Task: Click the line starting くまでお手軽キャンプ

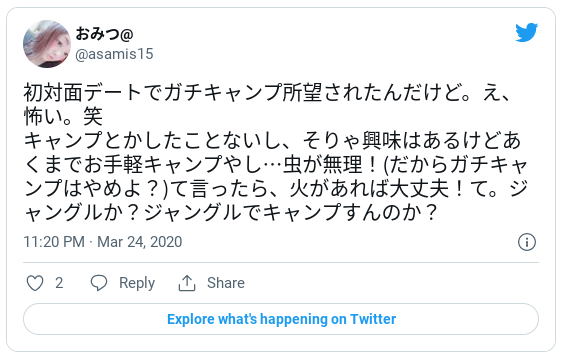Action: pos(276,164)
